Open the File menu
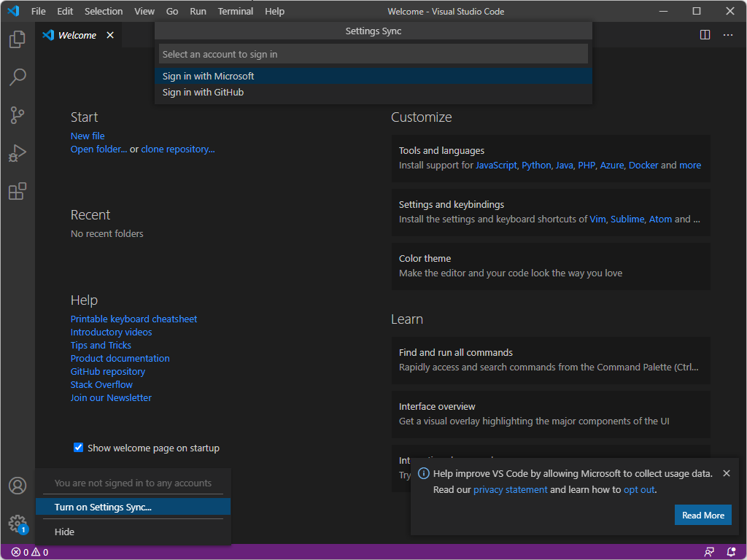The image size is (747, 560). (39, 11)
